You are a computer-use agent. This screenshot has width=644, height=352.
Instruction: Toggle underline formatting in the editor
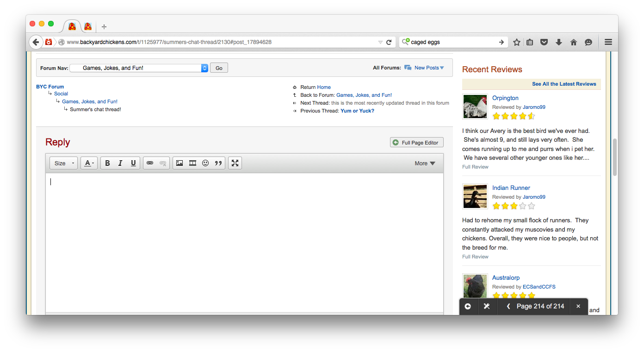tap(133, 163)
